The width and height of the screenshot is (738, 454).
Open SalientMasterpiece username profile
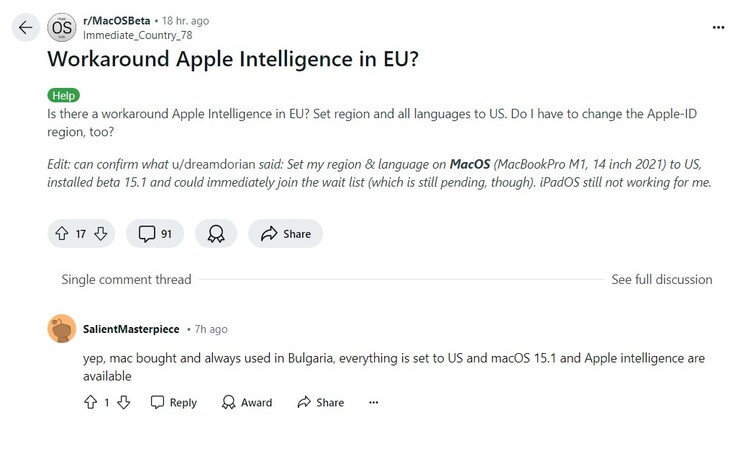click(132, 329)
